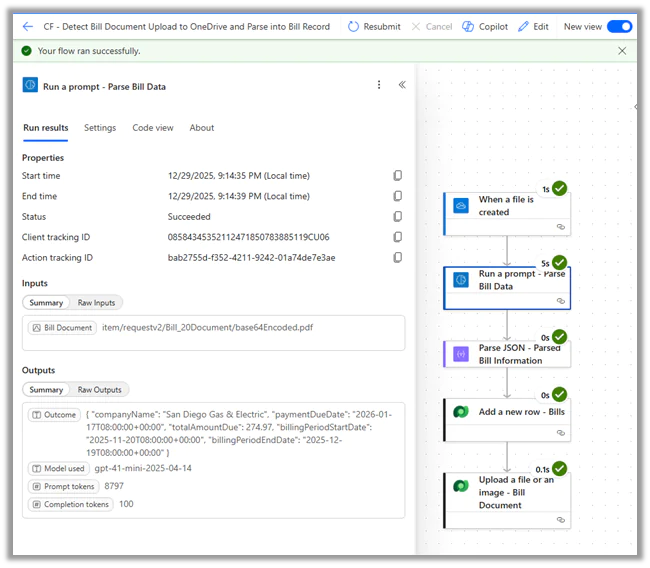Click success checkmark on When a file is created

[x=560, y=189]
